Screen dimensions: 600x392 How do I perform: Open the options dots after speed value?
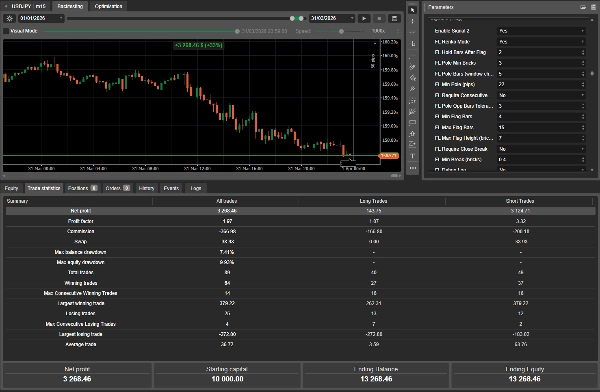(x=398, y=31)
